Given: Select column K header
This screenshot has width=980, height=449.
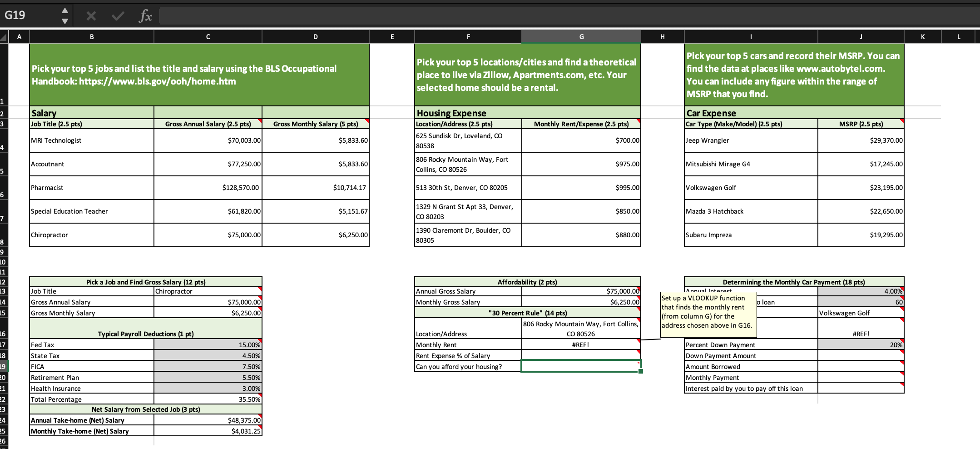Looking at the screenshot, I should pyautogui.click(x=923, y=37).
